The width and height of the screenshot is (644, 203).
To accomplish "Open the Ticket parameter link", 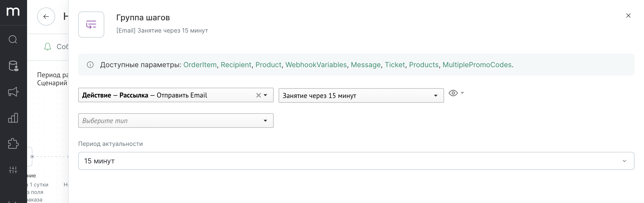I will [x=395, y=65].
